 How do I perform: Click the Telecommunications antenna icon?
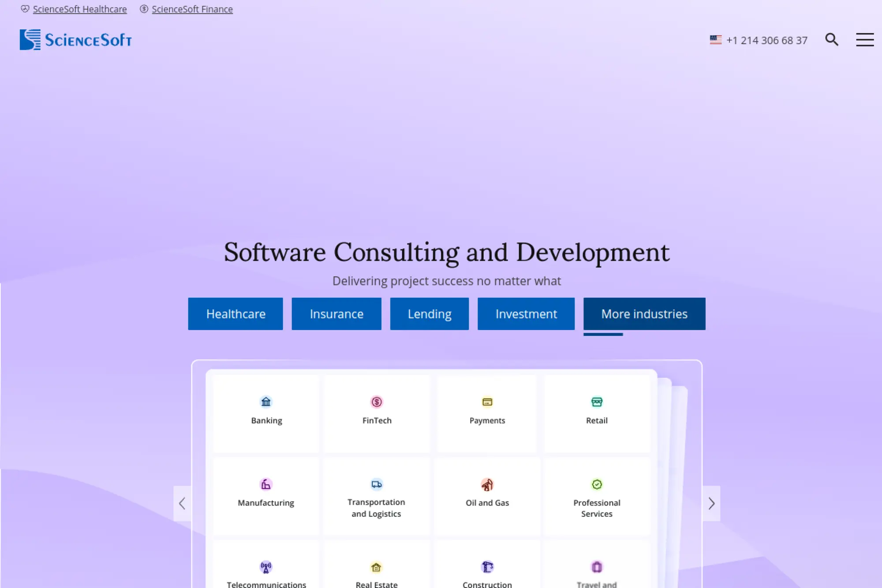tap(266, 567)
